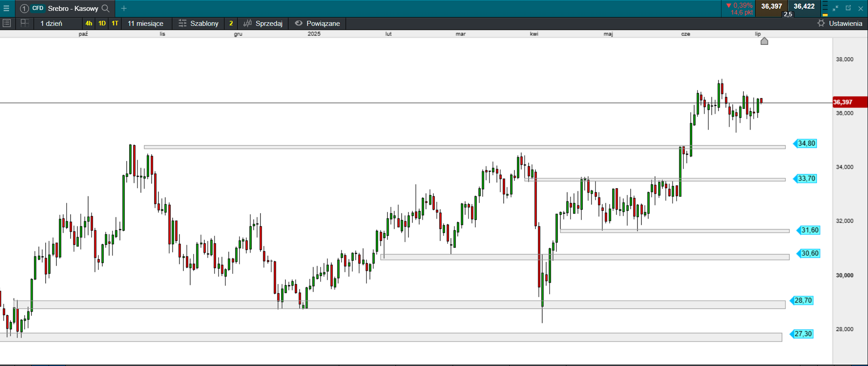Click the 32,000 price axis label

[x=844, y=221]
